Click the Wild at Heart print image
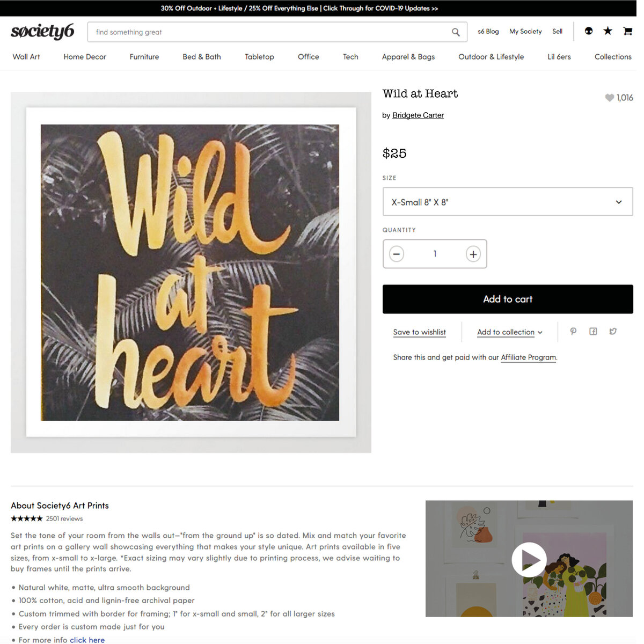Viewport: 644px width, 644px height. tap(191, 273)
